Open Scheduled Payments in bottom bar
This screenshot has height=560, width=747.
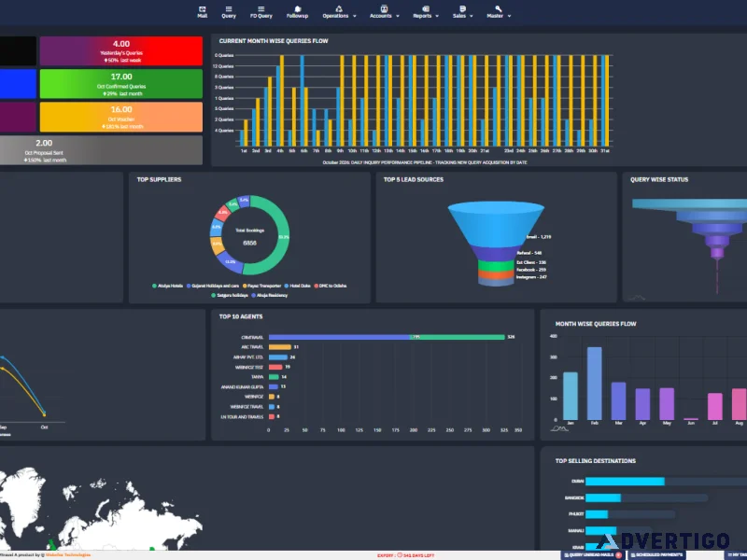pyautogui.click(x=656, y=555)
